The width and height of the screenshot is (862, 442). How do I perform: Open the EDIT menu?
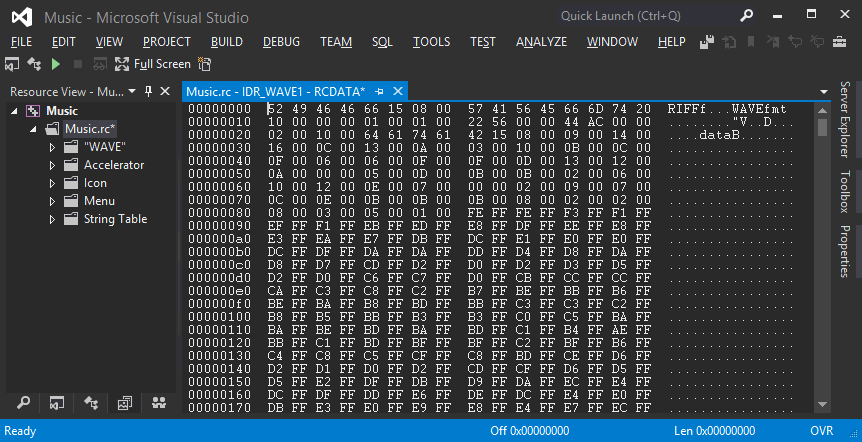[64, 42]
